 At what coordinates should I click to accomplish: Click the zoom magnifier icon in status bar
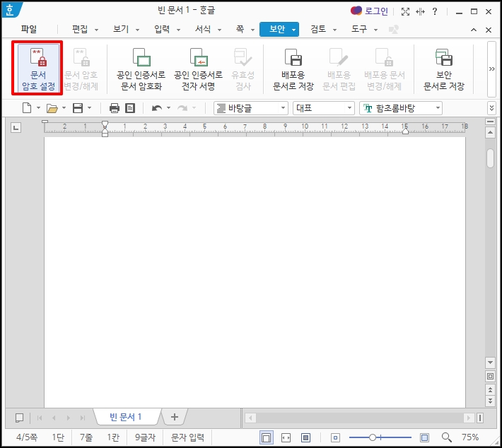click(x=446, y=437)
